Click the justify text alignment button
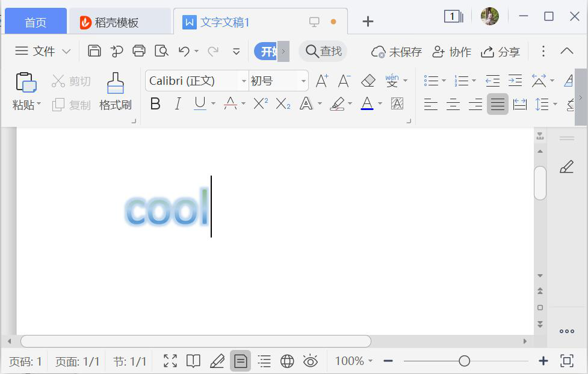Viewport: 588px width, 374px height. 498,105
